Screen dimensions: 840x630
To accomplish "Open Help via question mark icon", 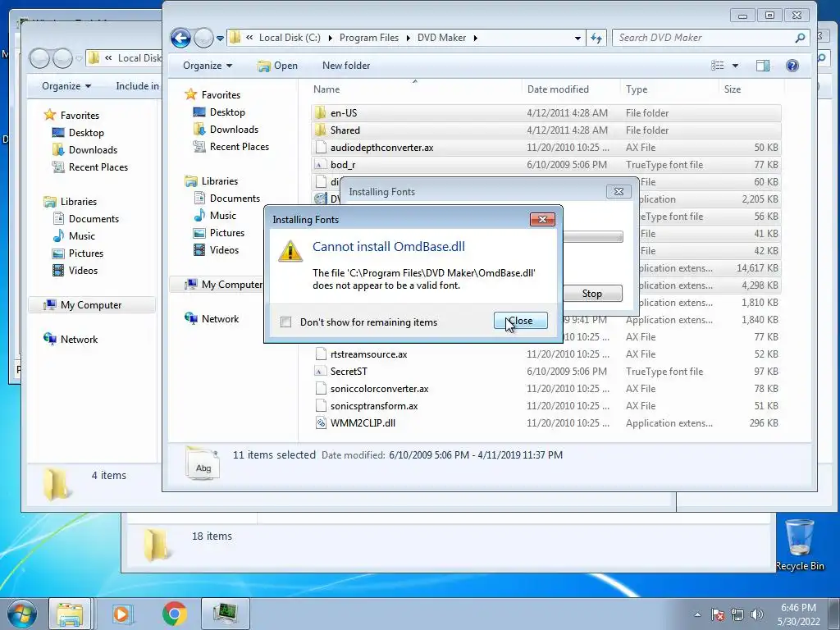I will click(792, 66).
